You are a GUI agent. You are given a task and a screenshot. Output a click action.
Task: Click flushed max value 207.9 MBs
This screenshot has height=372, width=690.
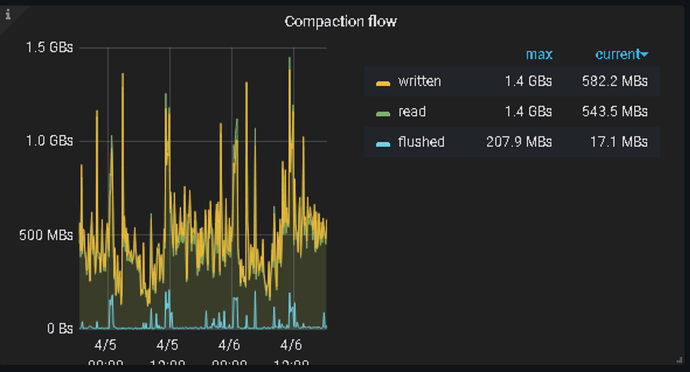click(519, 142)
